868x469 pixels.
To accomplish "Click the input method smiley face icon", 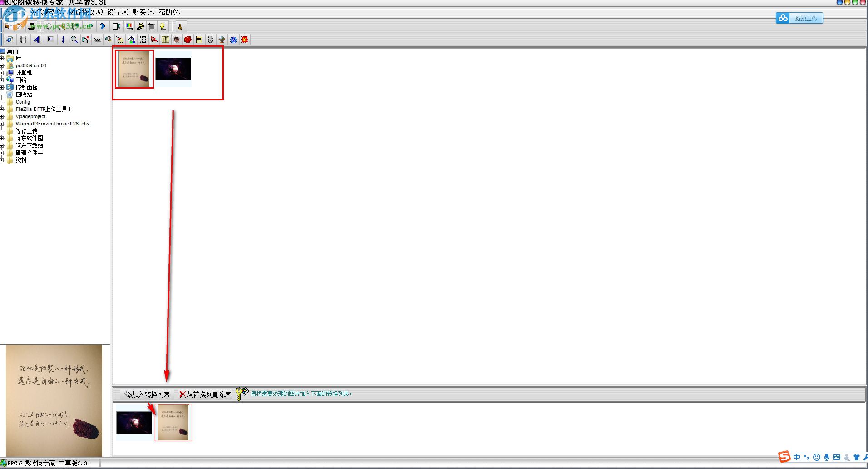I will (x=817, y=457).
